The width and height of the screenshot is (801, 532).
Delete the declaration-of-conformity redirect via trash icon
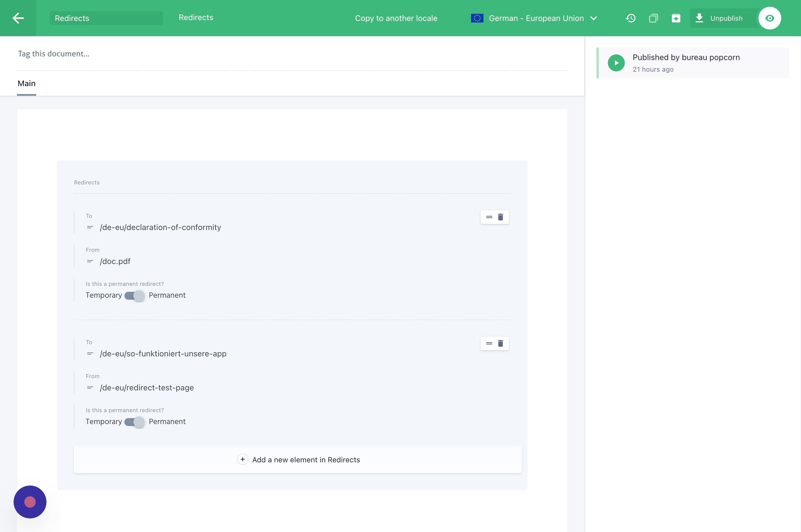coord(500,217)
